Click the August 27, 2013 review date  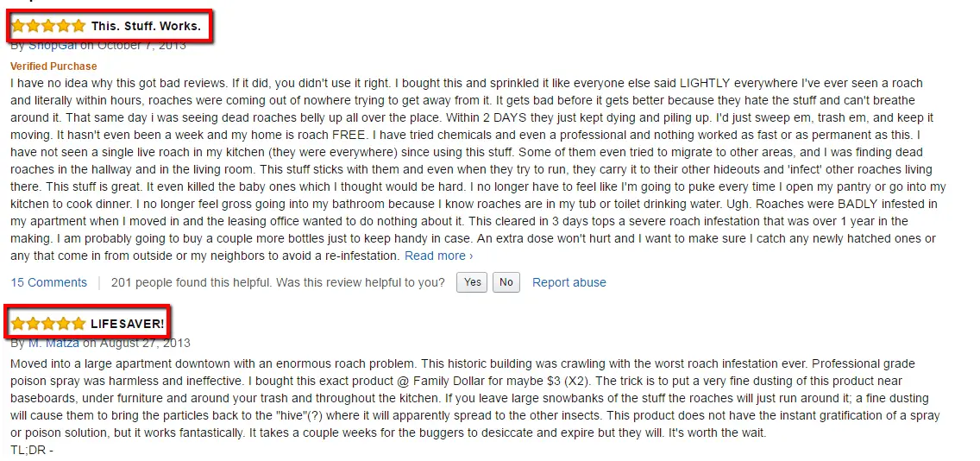click(x=145, y=343)
